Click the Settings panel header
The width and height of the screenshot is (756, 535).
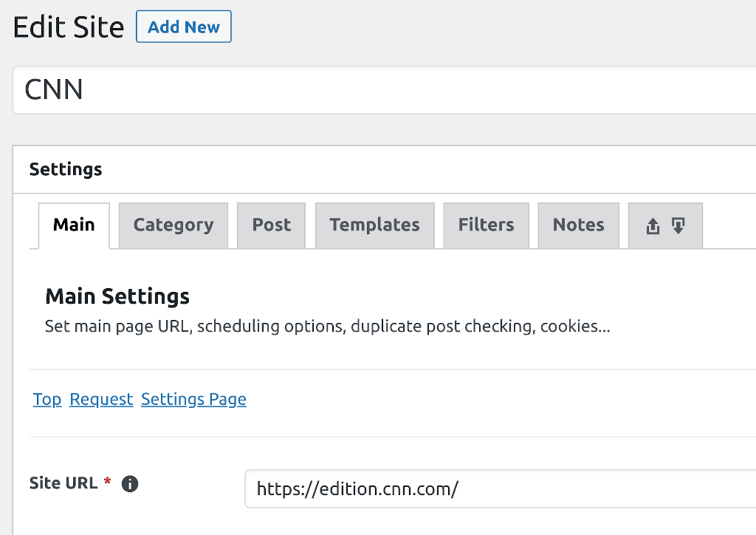384,169
